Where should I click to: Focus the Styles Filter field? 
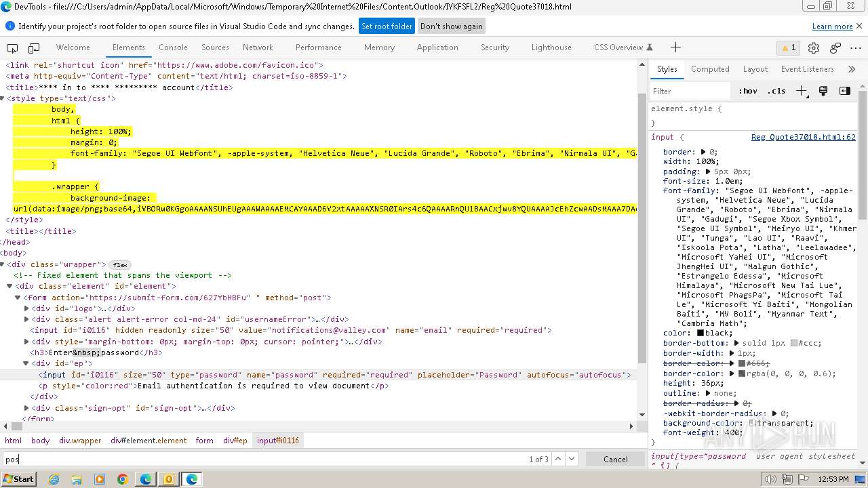(690, 91)
